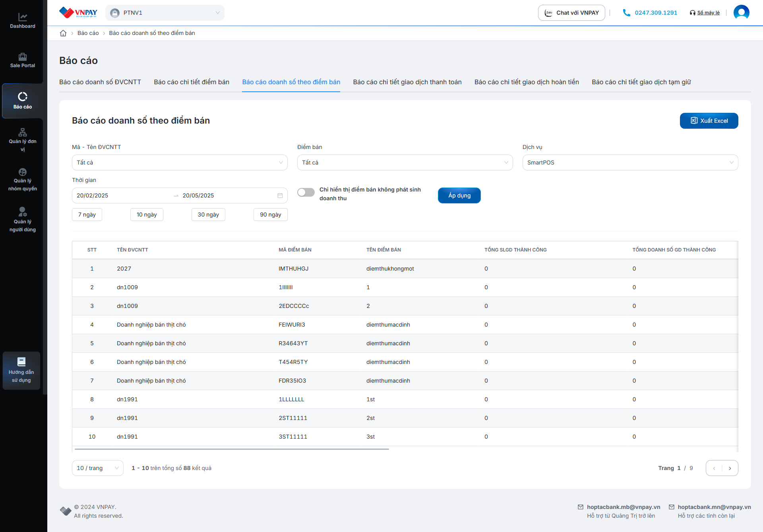Toggle show points without revenue switch

click(x=306, y=192)
